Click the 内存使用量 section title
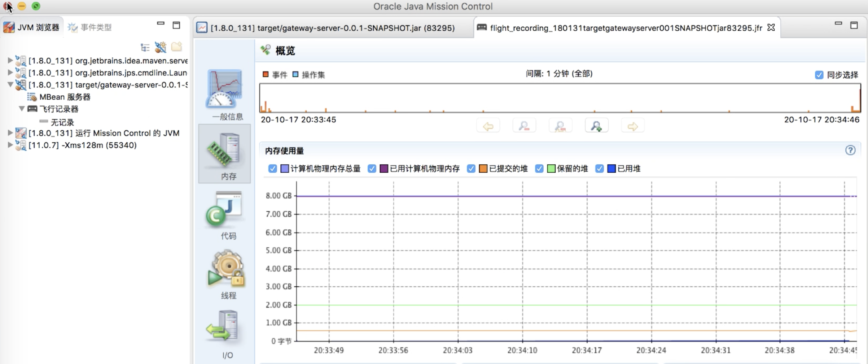 284,151
